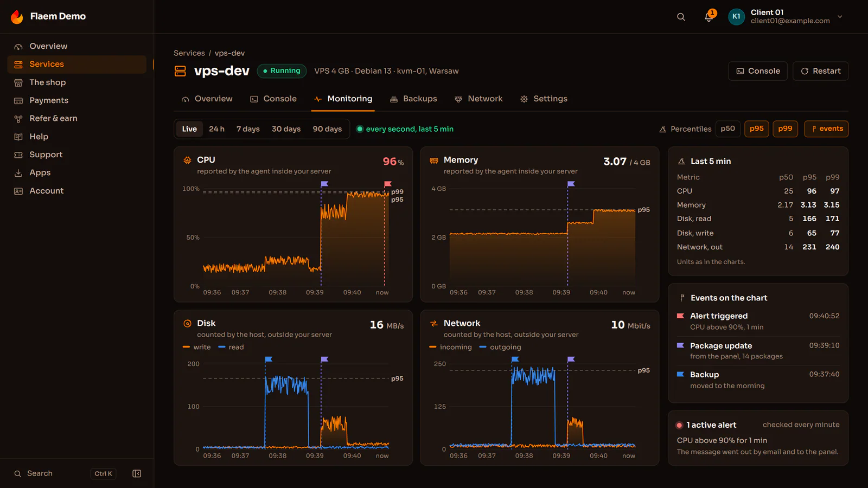
Task: Go to The shop in sidebar
Action: coord(77,82)
